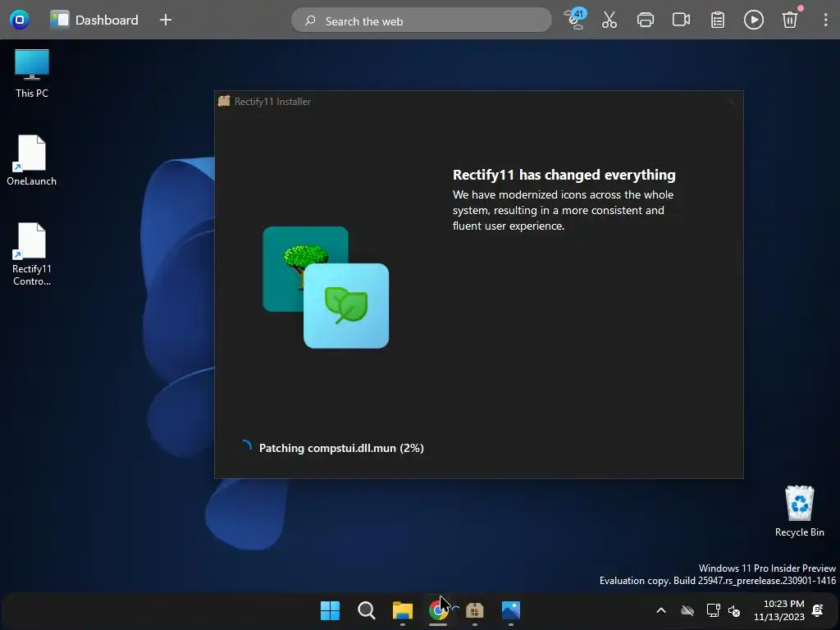Open the trash cleaner icon in top bar

[x=790, y=20]
